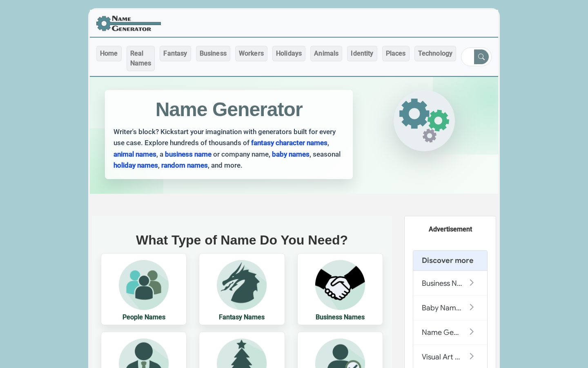This screenshot has width=588, height=368.
Task: Follow the fantasy character names link
Action: [289, 143]
